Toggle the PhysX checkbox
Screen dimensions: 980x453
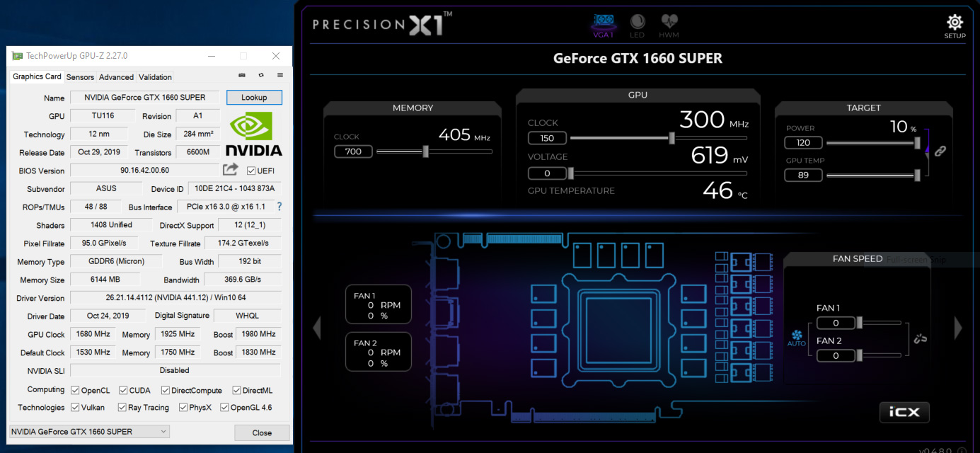point(183,407)
